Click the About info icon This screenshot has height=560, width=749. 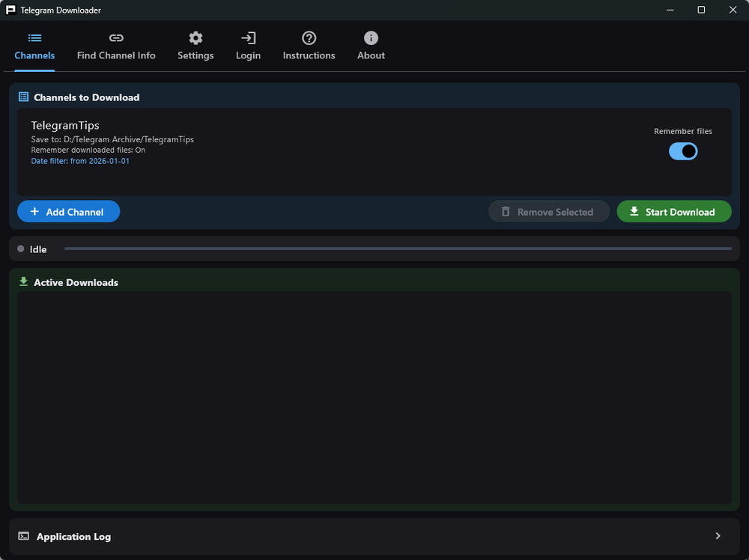(371, 37)
